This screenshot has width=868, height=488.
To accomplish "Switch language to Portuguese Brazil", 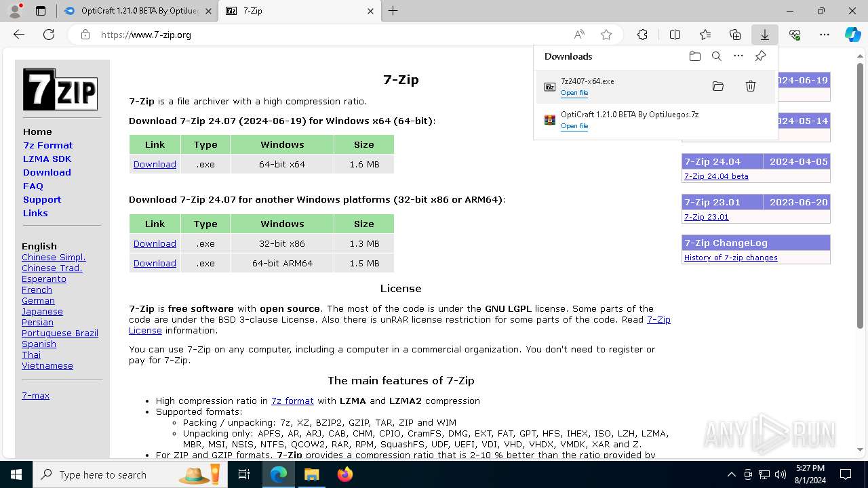I will pos(60,333).
